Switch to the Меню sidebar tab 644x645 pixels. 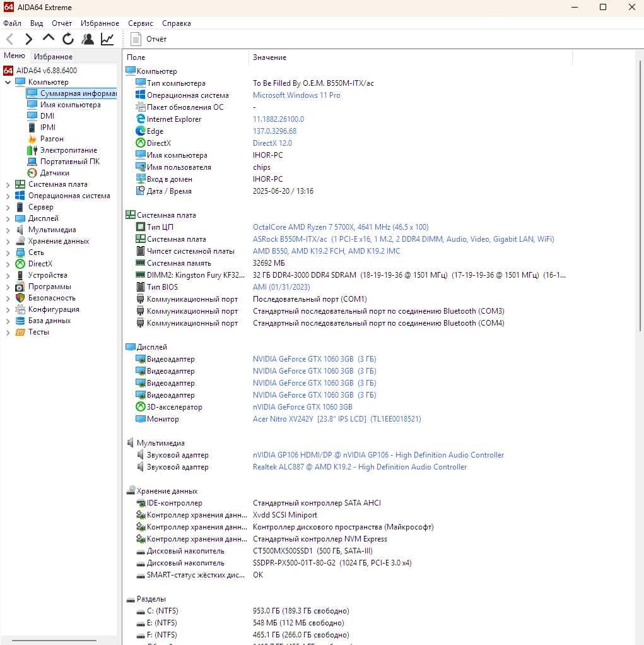15,56
